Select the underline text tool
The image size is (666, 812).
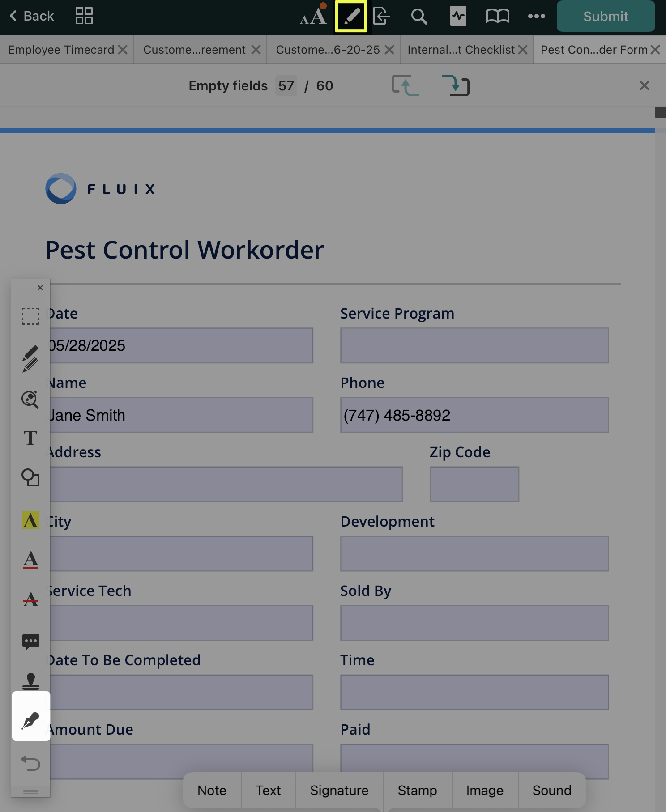tap(30, 559)
